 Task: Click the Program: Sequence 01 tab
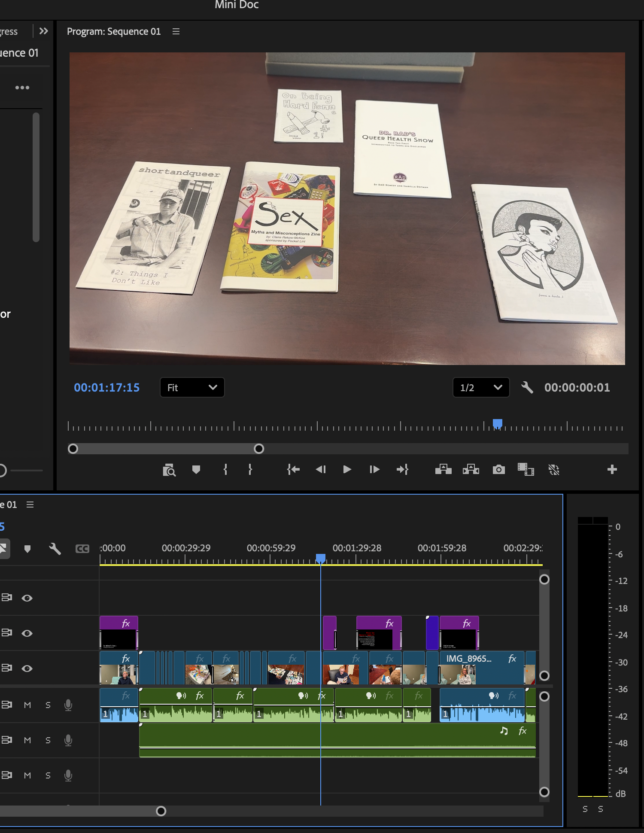click(114, 31)
